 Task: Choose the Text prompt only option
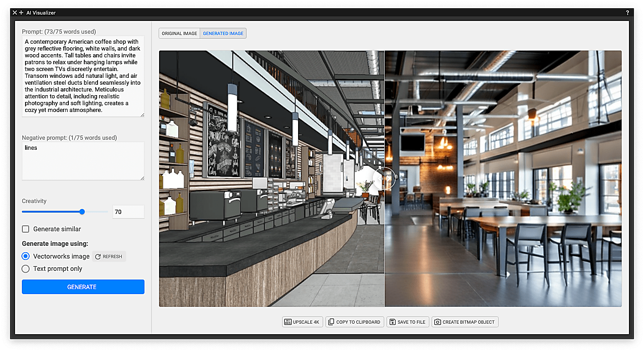26,269
